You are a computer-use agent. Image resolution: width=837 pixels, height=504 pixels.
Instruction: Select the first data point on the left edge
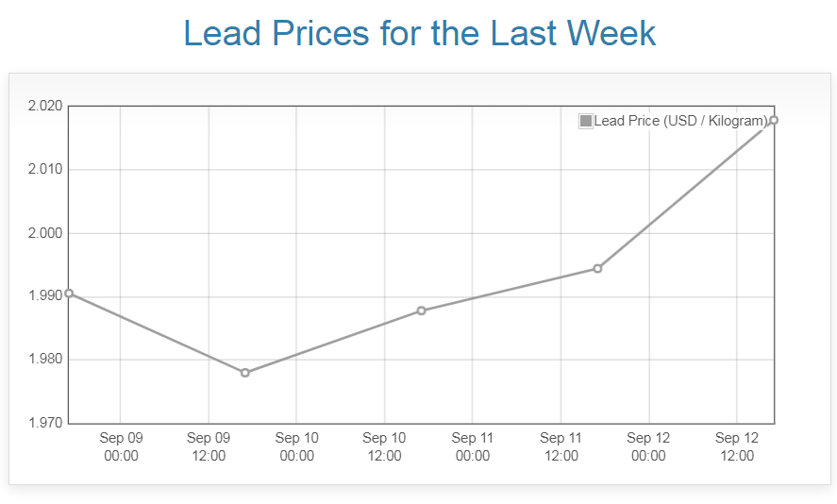coord(69,294)
